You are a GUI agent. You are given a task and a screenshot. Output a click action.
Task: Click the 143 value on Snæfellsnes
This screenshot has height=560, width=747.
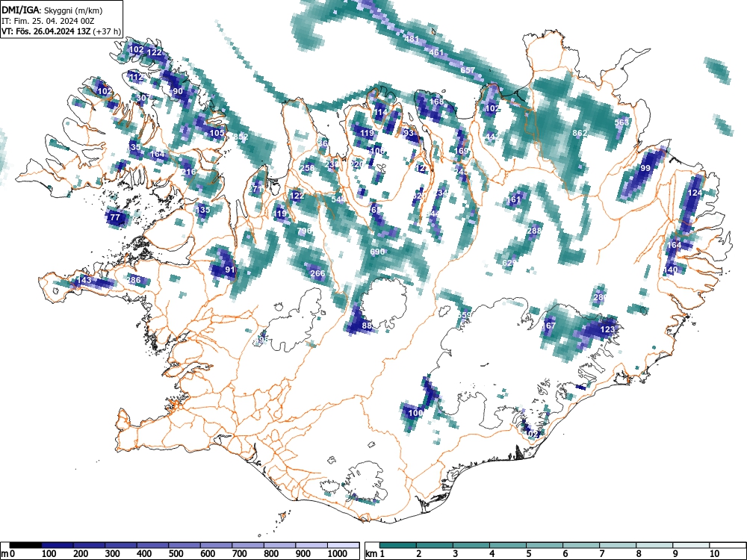84,280
